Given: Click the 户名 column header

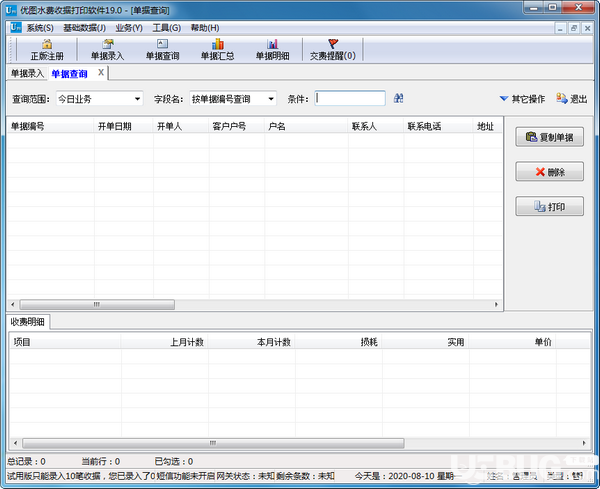Looking at the screenshot, I should [306, 126].
